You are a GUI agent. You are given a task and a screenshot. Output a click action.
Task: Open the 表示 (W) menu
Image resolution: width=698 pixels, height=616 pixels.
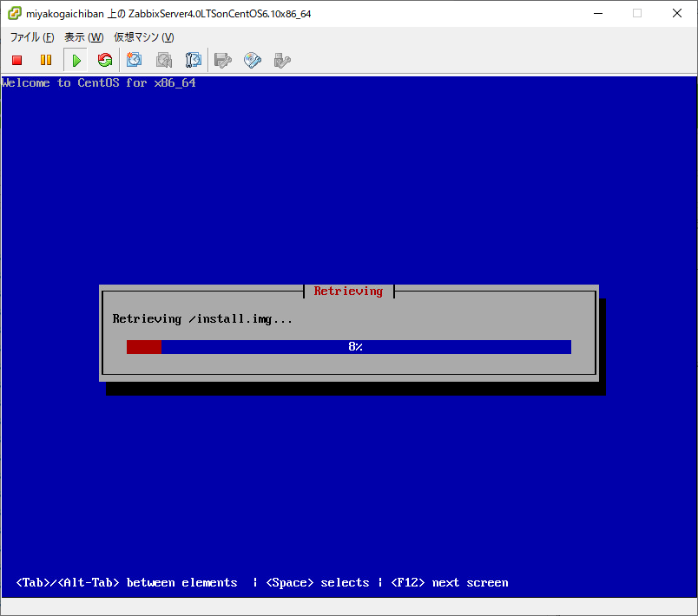click(83, 37)
